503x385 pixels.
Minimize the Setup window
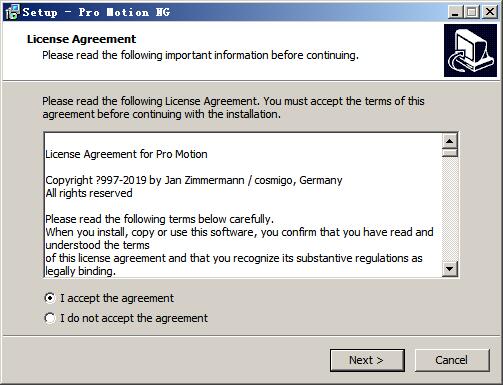[x=455, y=12]
